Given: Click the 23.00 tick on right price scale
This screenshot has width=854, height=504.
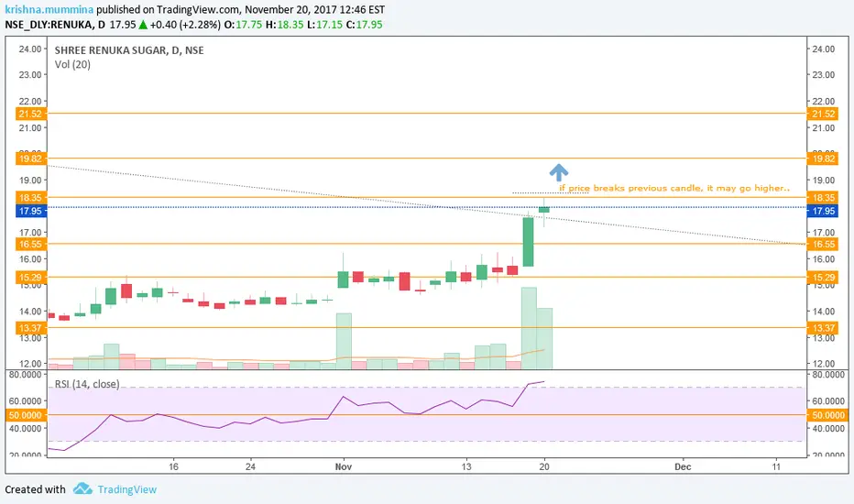Looking at the screenshot, I should click(x=824, y=74).
